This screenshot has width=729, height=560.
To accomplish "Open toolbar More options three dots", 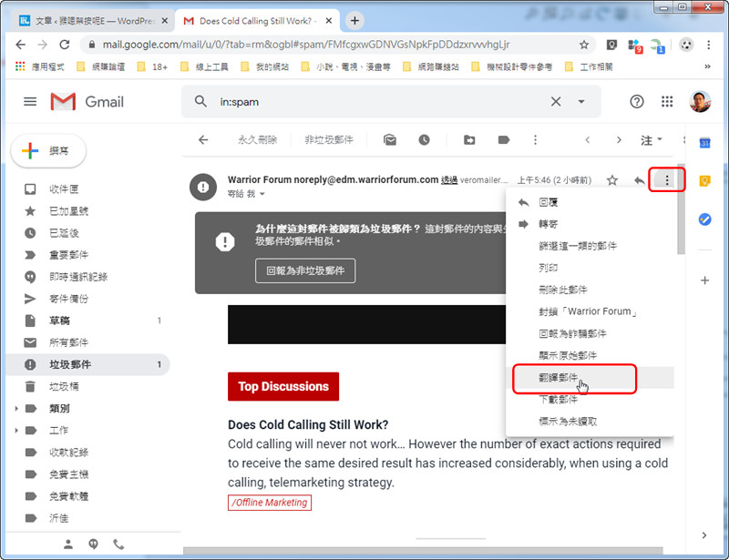I will click(535, 140).
